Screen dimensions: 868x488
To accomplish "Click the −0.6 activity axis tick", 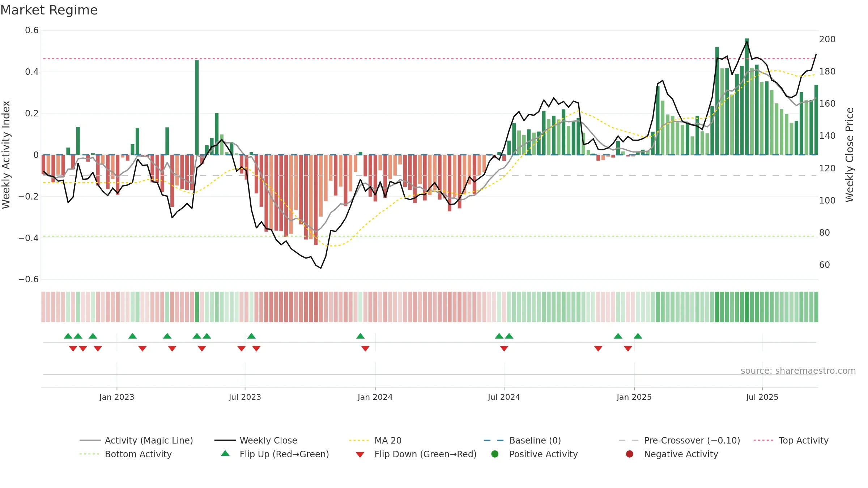I will [x=29, y=279].
